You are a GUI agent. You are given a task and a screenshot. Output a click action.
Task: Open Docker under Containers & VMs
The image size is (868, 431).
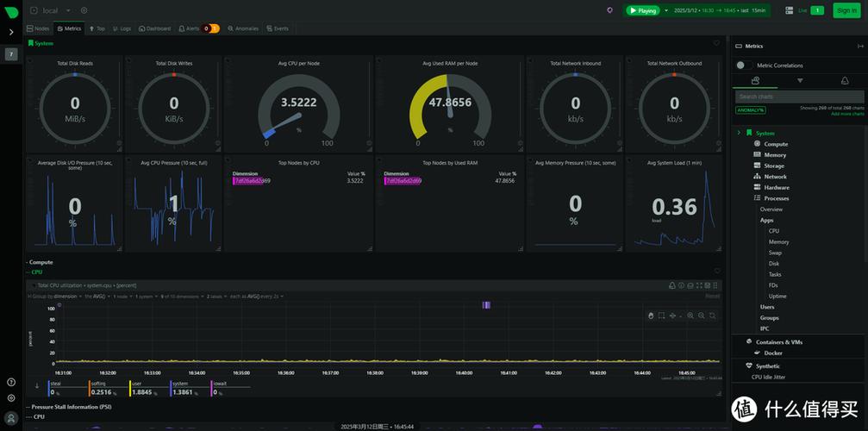773,353
